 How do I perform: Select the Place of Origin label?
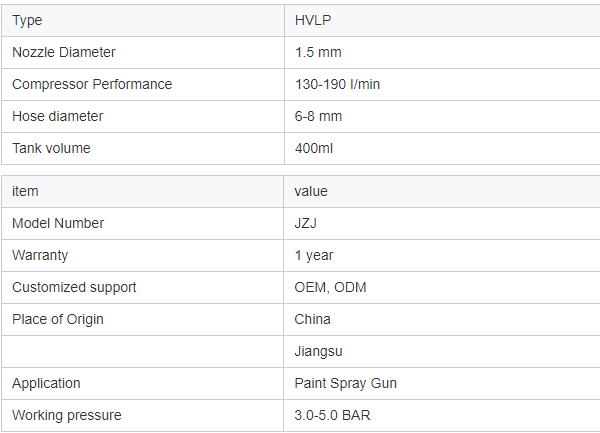coord(58,319)
